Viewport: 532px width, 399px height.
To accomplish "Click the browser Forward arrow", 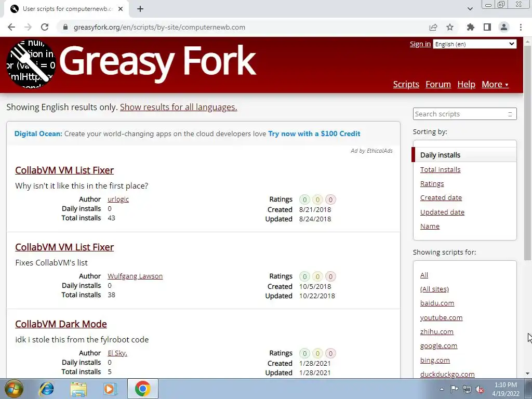I will coord(28,27).
